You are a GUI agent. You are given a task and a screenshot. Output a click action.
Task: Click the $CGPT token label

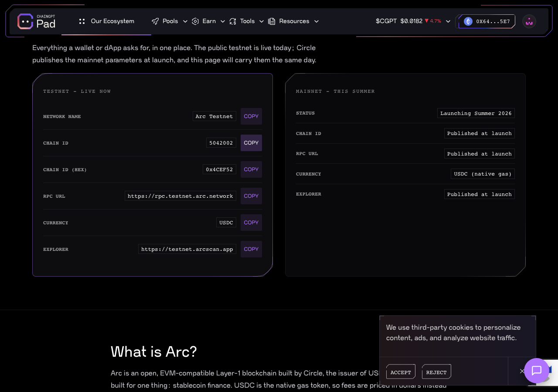[386, 21]
